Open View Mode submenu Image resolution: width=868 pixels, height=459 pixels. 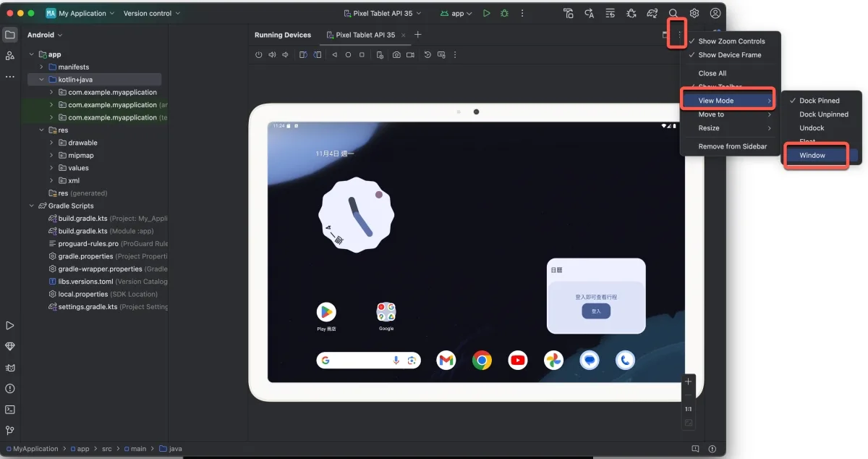pyautogui.click(x=731, y=101)
